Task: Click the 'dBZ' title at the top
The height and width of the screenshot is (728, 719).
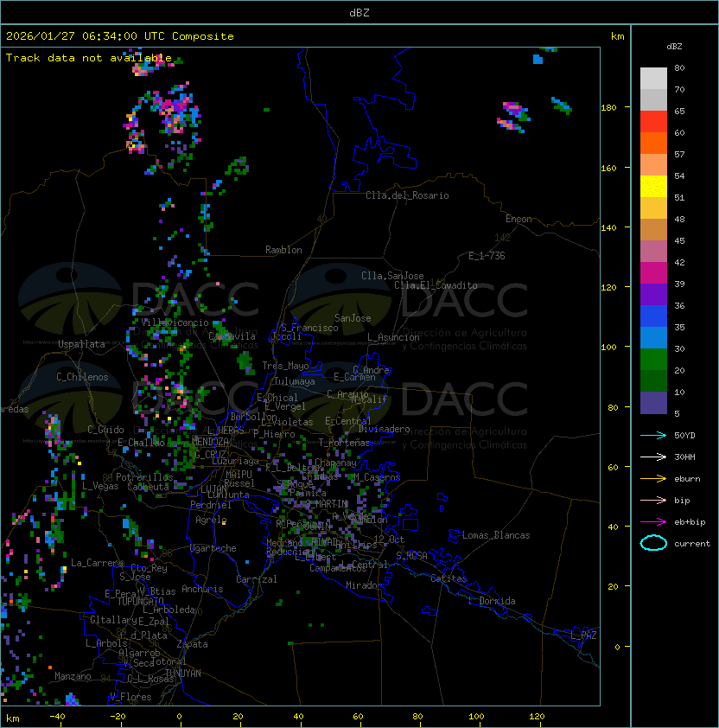Action: click(x=359, y=12)
